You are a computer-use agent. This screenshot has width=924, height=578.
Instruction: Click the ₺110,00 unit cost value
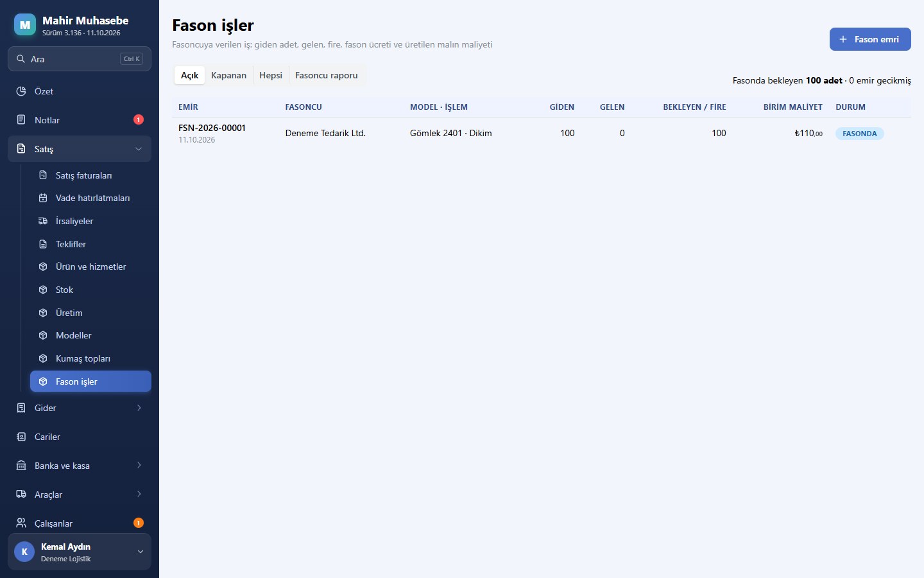[x=809, y=133]
